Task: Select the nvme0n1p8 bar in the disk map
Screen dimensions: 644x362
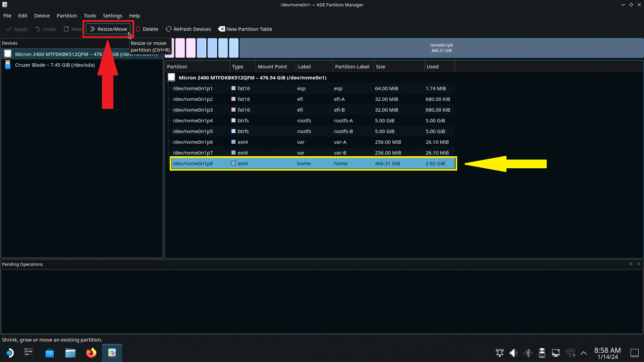Action: click(441, 48)
